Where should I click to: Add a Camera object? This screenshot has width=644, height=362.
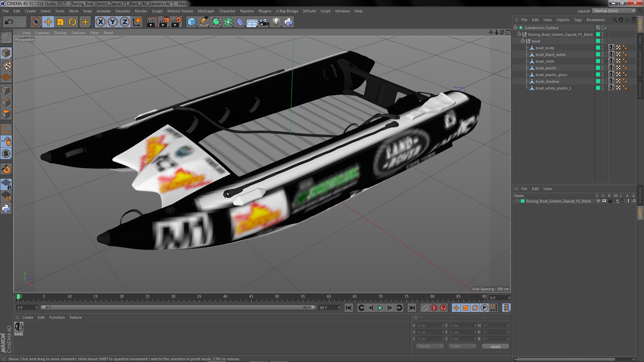[x=264, y=22]
